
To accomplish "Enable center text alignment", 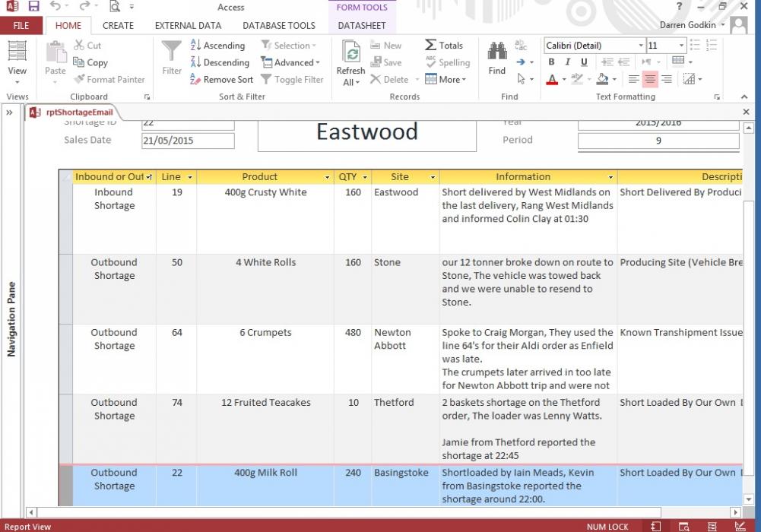I will coord(650,79).
